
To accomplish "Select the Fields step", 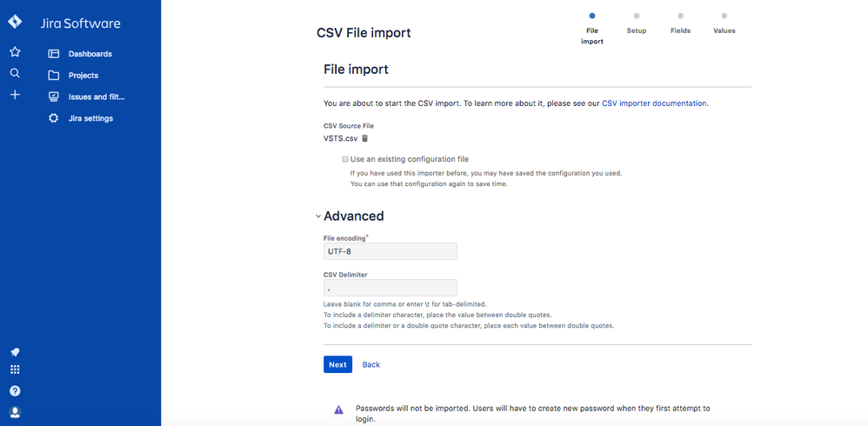I will click(x=680, y=24).
